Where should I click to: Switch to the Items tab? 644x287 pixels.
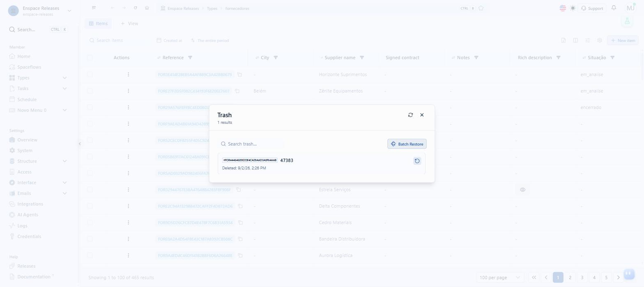click(98, 23)
